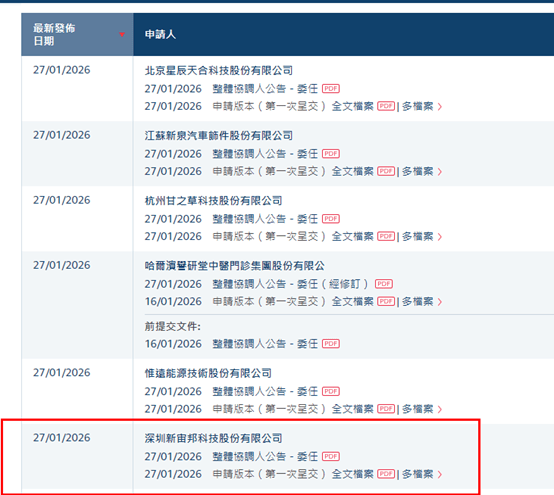Select applicant name 杭州甘之草科技股份有限公司

[213, 201]
